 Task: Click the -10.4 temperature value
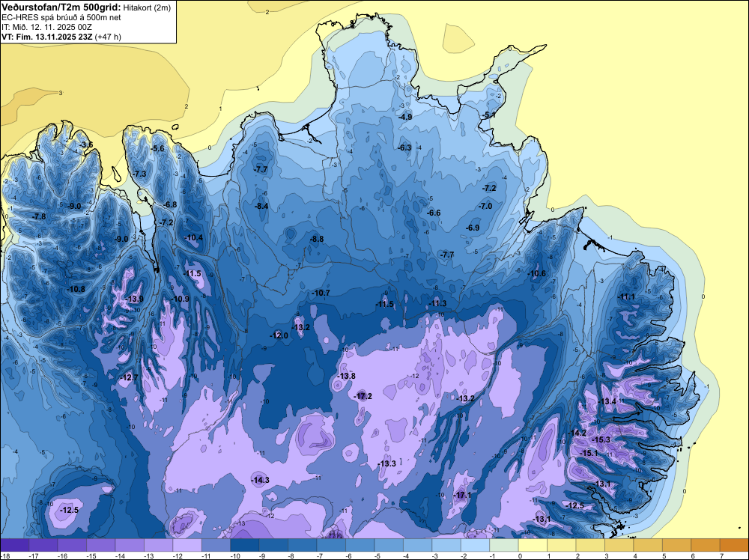click(194, 237)
